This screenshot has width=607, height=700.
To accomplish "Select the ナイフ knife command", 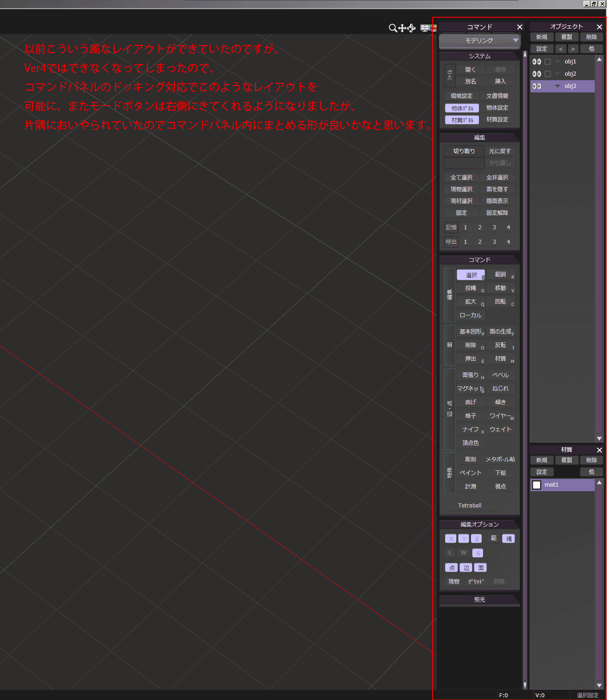I will [x=471, y=430].
